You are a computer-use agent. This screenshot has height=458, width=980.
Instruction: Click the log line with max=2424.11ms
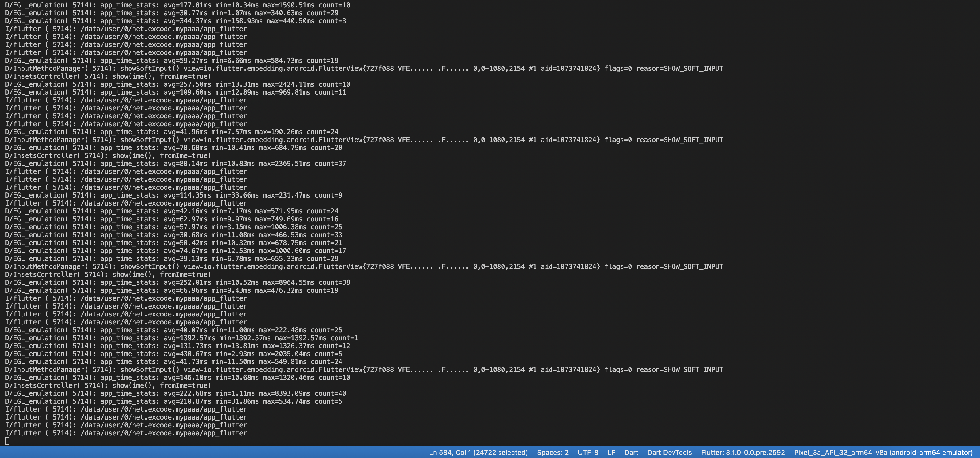click(x=177, y=84)
